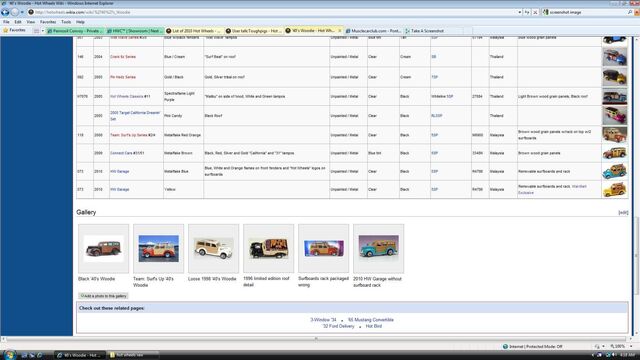
Task: Click the Connect Cars row car thumbnail
Action: pyautogui.click(x=615, y=153)
